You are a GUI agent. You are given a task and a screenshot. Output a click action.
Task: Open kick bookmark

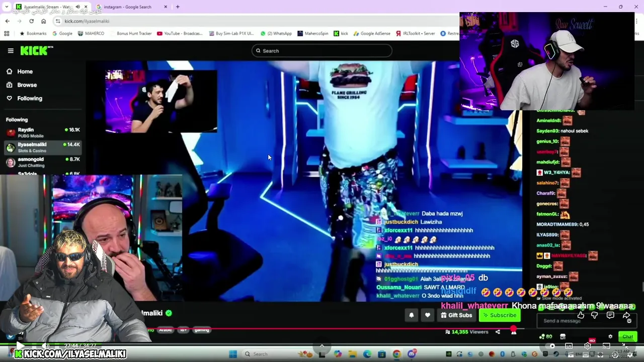click(x=341, y=34)
